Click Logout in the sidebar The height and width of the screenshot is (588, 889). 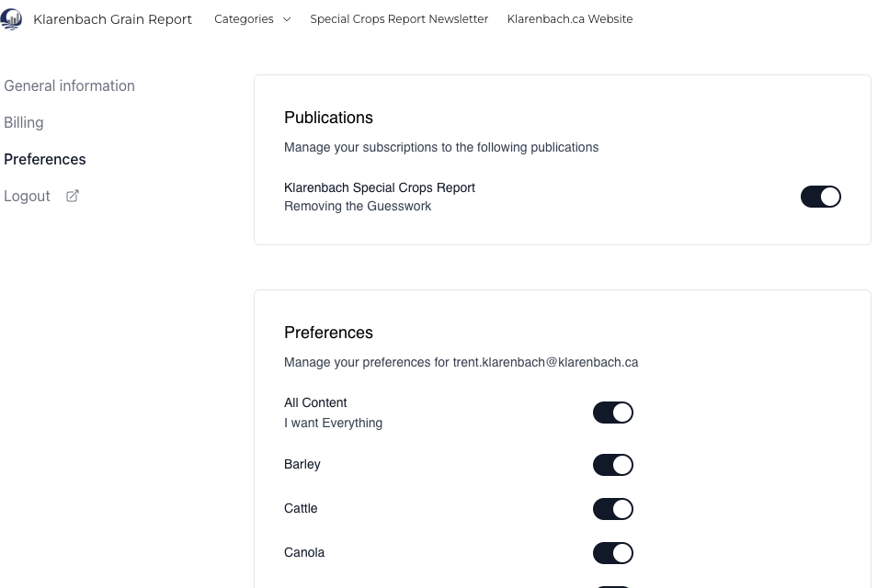pos(28,196)
